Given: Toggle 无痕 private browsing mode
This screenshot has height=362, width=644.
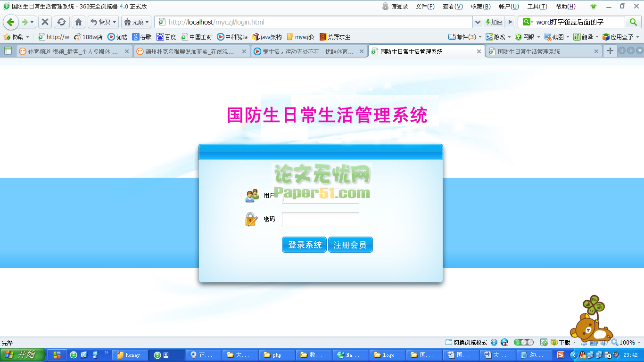Looking at the screenshot, I should (135, 22).
